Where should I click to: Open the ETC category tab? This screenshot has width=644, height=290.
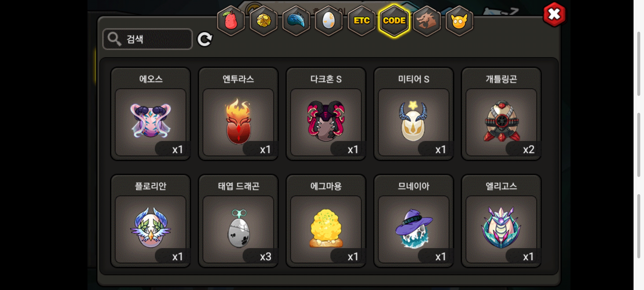(362, 21)
